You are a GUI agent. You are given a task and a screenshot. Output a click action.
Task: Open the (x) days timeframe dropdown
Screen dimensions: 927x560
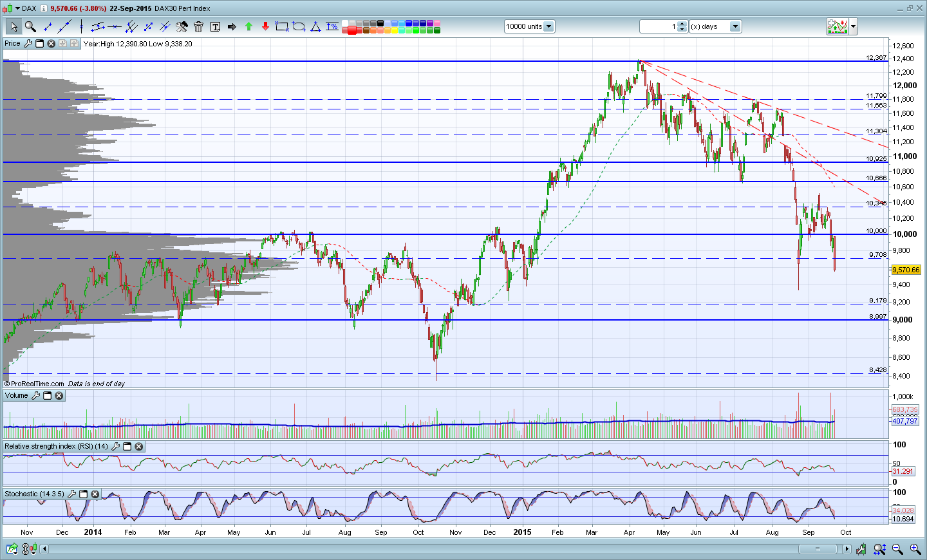(735, 26)
